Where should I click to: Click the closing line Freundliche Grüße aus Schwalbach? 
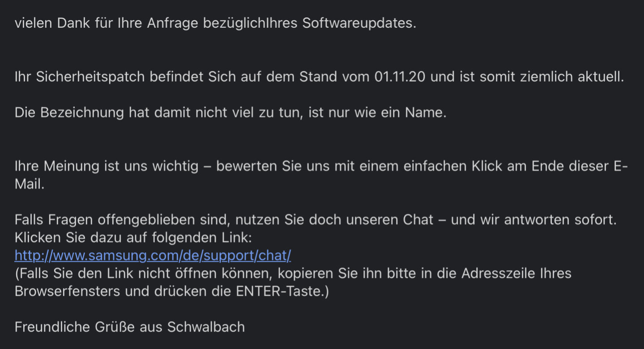point(130,327)
